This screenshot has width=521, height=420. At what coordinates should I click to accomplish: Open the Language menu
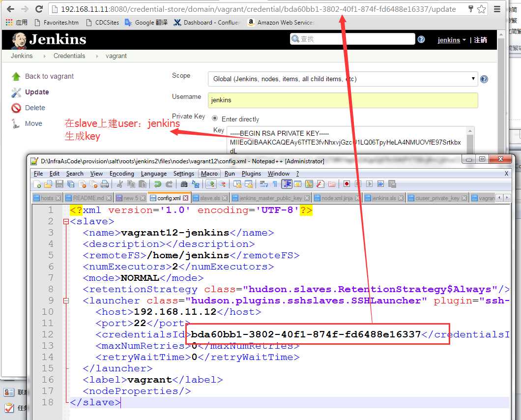pos(154,174)
